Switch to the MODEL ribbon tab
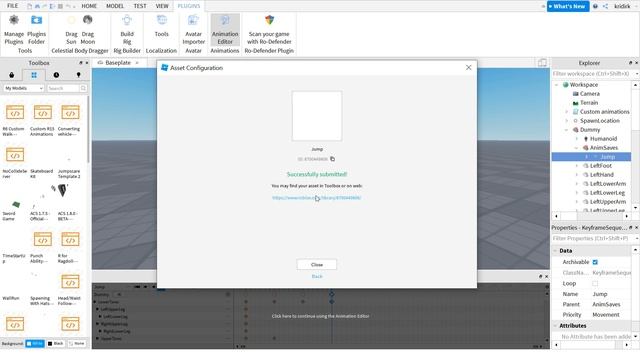The image size is (640, 360). 115,6
